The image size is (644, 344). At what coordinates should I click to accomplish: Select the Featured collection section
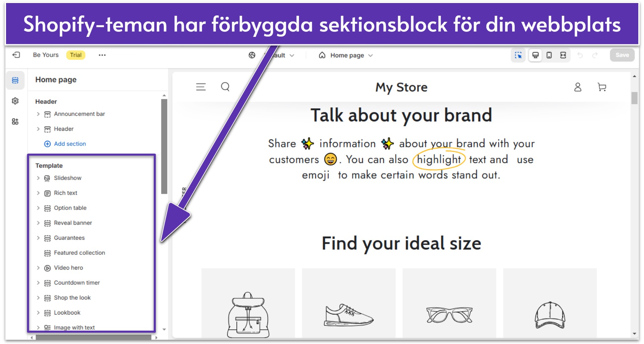click(x=79, y=253)
